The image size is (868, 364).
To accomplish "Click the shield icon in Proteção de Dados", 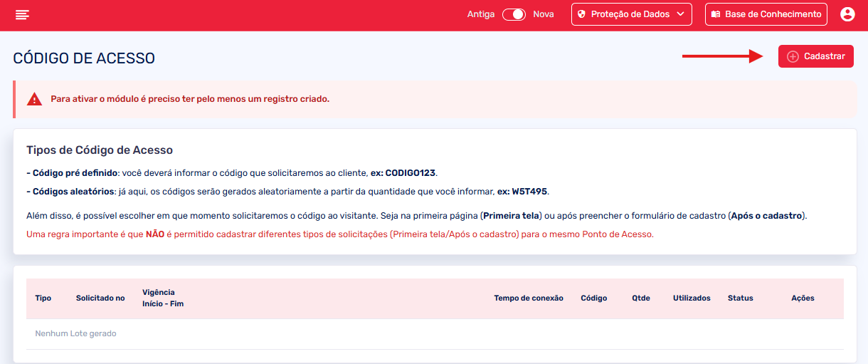I will click(581, 14).
